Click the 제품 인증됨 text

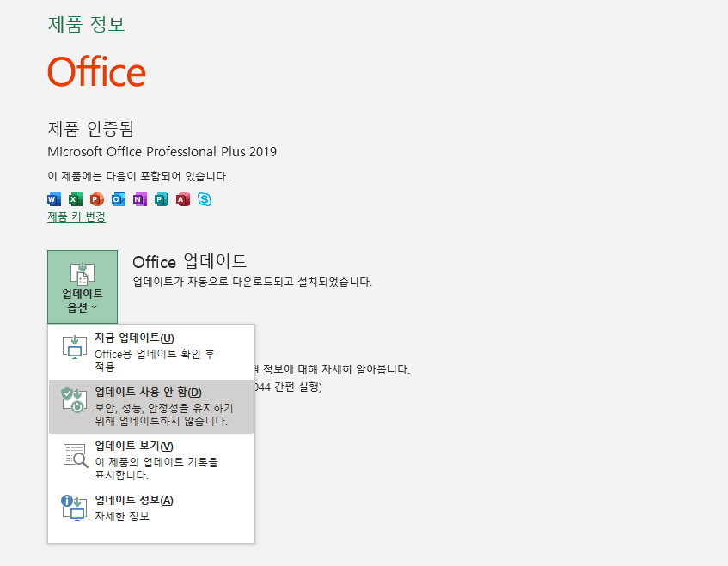91,129
